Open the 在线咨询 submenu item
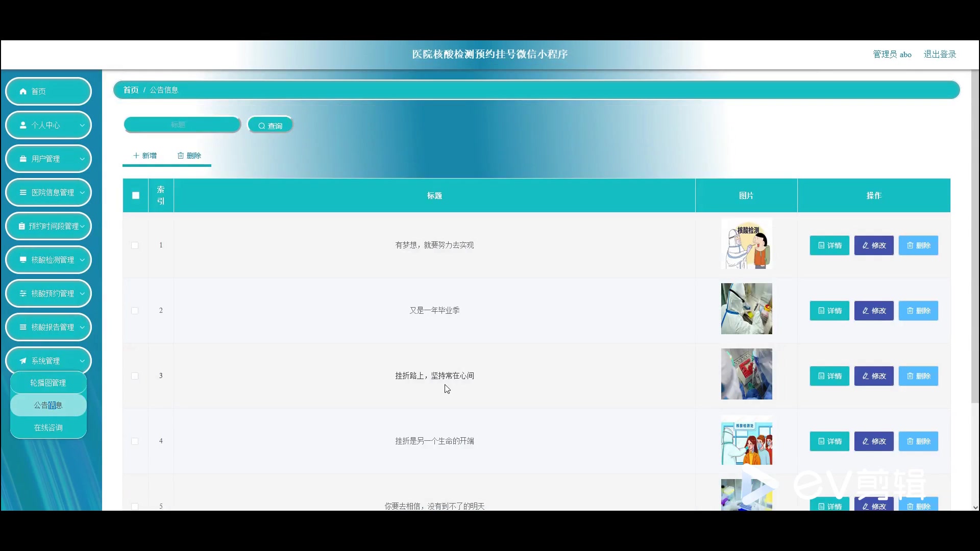 point(48,428)
